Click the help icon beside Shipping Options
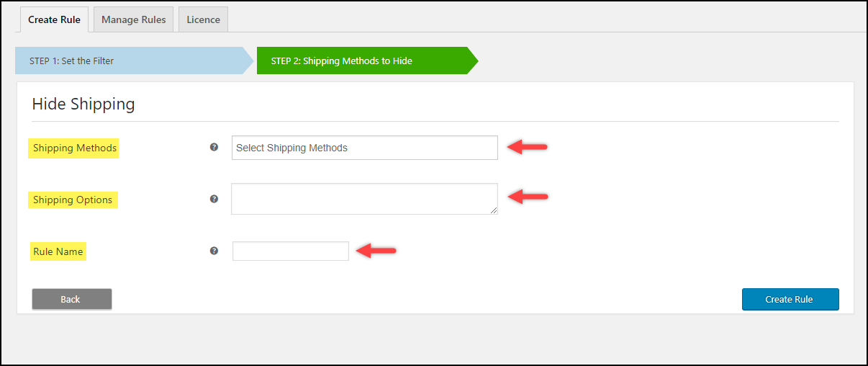 pos(214,199)
